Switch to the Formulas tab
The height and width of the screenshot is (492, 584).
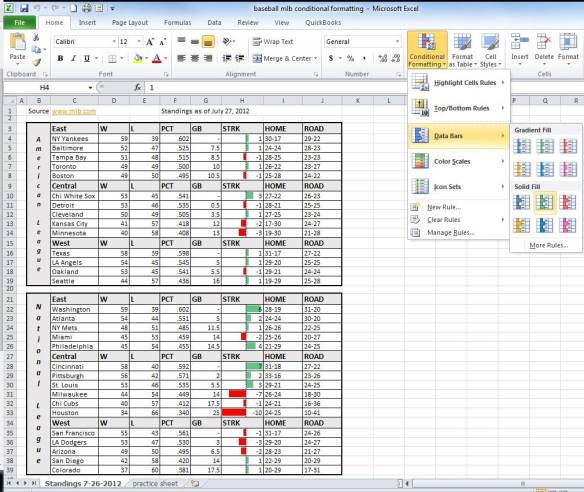(177, 22)
